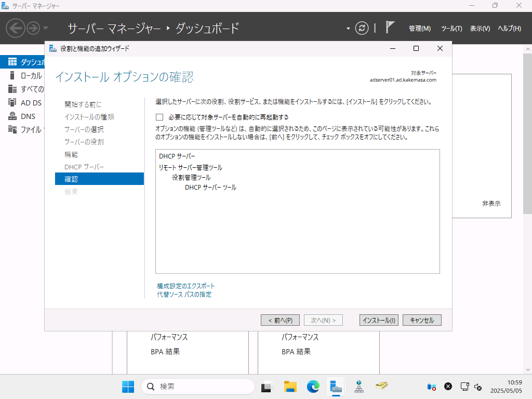532x399 pixels.
Task: Select DHCP サーバー ツール list entry
Action: point(210,187)
